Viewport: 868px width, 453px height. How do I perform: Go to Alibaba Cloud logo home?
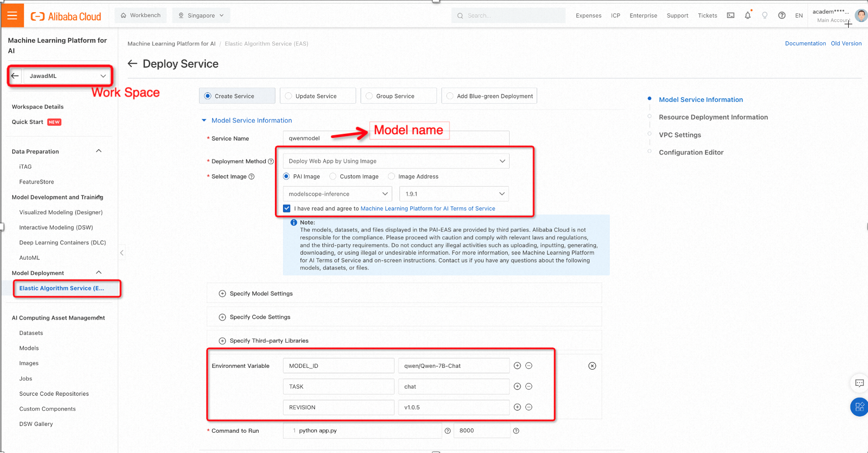click(x=66, y=16)
